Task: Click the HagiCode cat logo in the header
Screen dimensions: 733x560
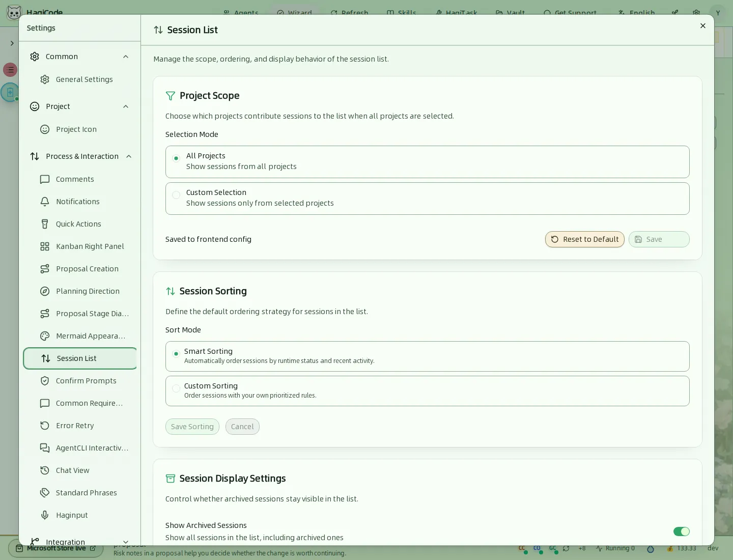Action: click(x=14, y=12)
